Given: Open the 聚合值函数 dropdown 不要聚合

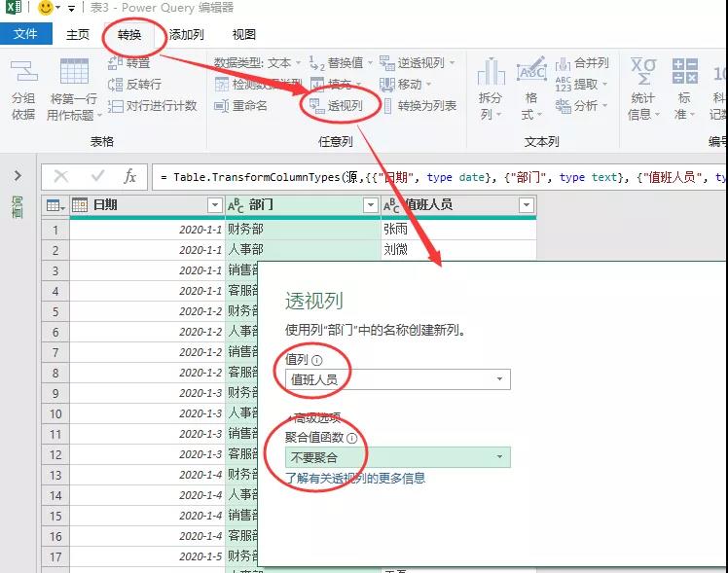Looking at the screenshot, I should tap(398, 457).
